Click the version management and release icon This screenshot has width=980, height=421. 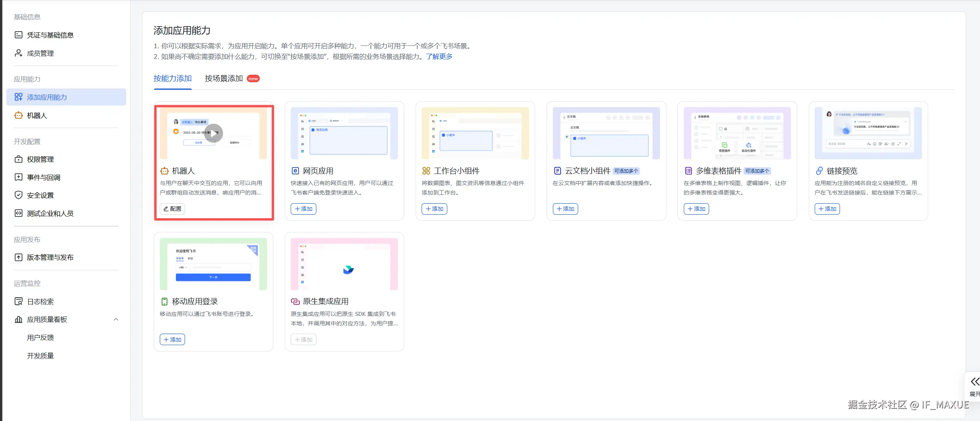coord(18,257)
